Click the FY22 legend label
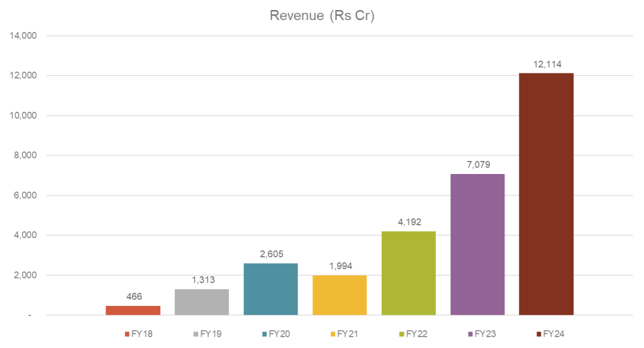The image size is (644, 348). pyautogui.click(x=417, y=334)
